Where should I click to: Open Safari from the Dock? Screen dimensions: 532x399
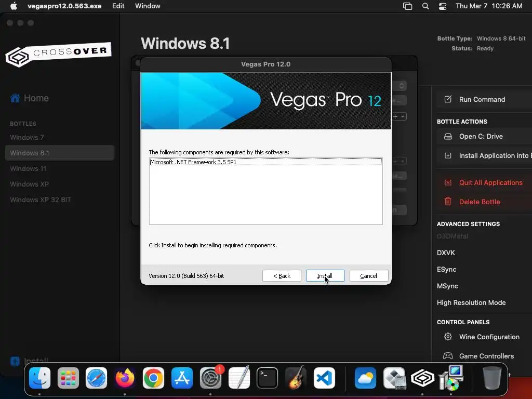click(x=96, y=378)
